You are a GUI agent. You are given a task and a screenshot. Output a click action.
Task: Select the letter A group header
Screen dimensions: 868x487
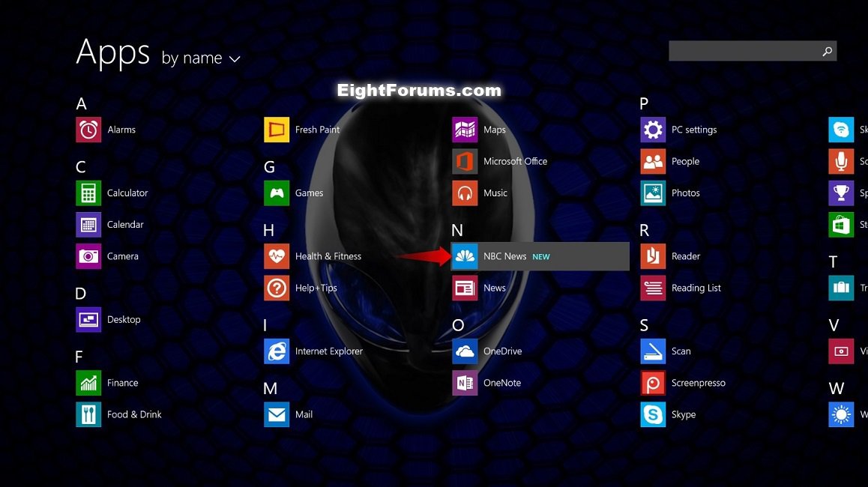tap(82, 104)
